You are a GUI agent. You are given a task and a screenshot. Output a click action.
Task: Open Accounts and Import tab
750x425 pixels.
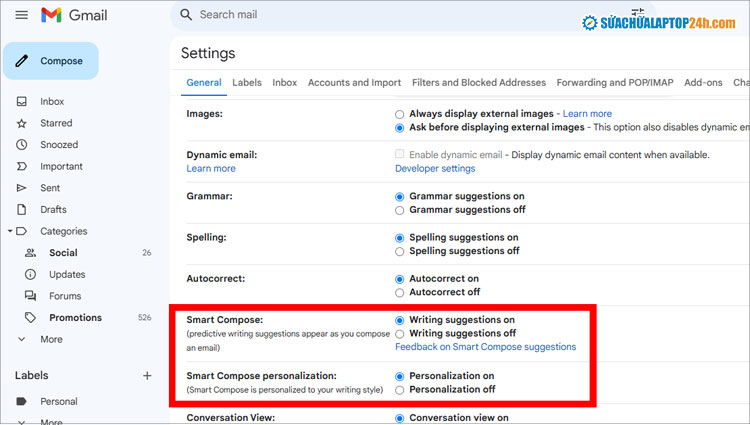point(354,83)
